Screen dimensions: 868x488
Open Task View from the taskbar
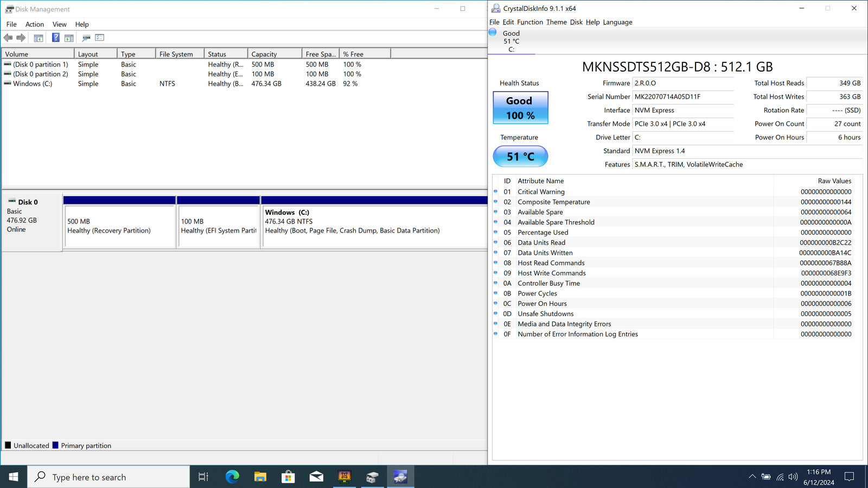tap(203, 477)
